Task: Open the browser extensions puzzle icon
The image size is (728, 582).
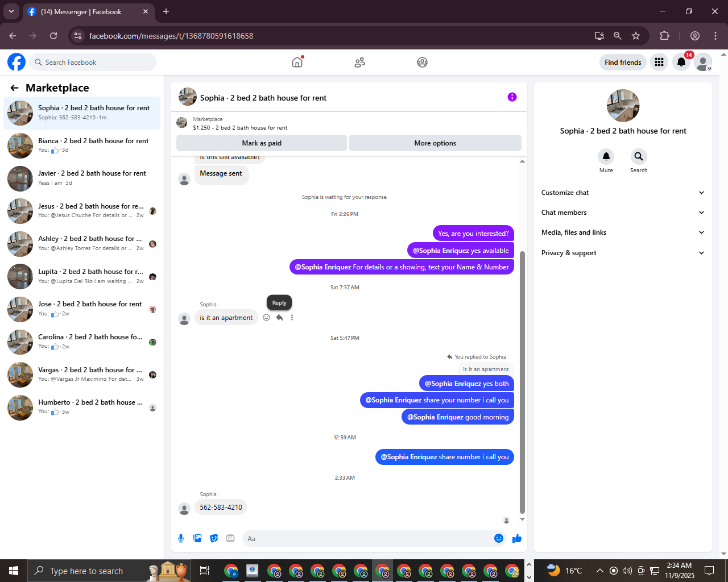Action: pyautogui.click(x=664, y=36)
